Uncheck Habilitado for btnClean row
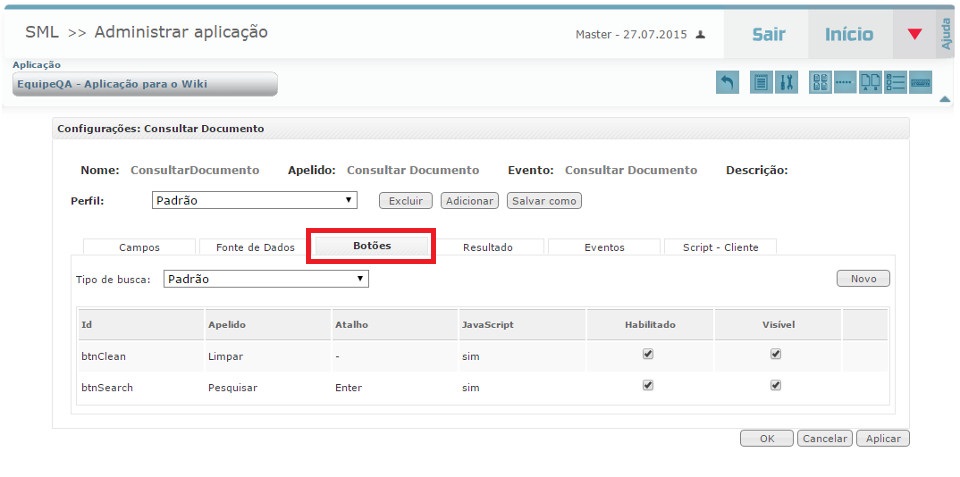960x477 pixels. [x=648, y=354]
